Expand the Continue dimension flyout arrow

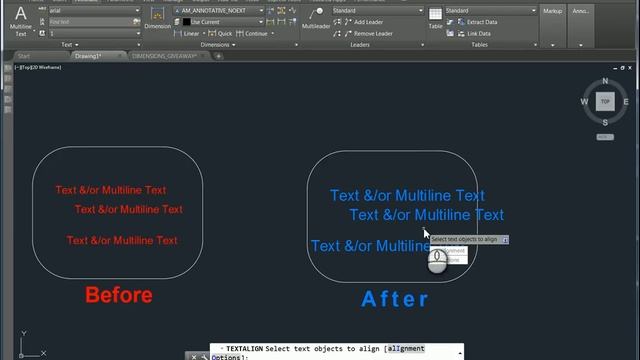tap(272, 33)
